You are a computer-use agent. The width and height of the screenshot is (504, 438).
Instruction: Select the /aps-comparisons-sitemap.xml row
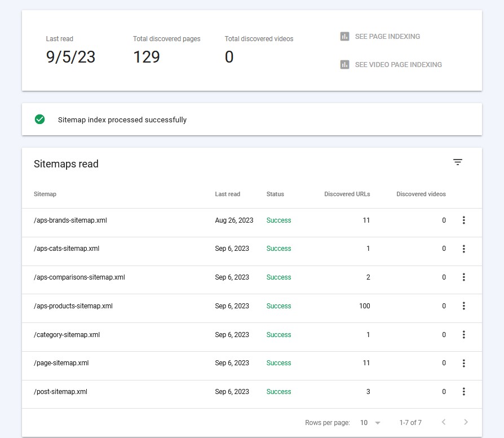point(252,280)
